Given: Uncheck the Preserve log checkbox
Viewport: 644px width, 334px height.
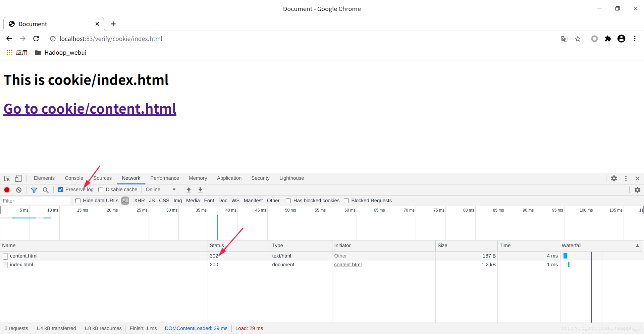Looking at the screenshot, I should 61,190.
